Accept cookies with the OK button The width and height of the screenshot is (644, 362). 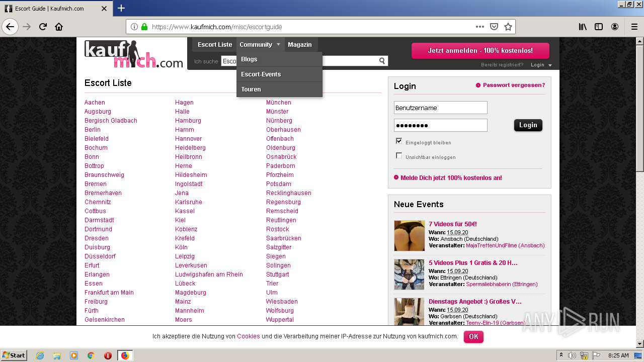473,336
